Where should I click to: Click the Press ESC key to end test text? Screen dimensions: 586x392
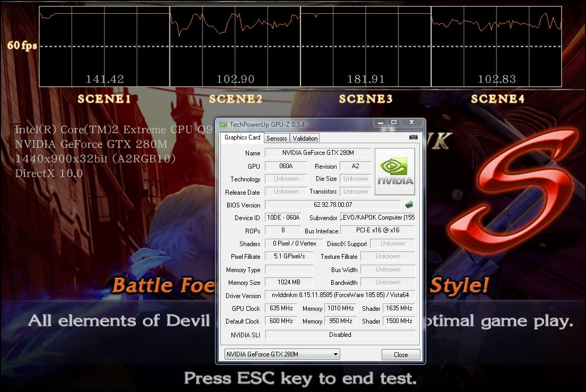coord(300,379)
